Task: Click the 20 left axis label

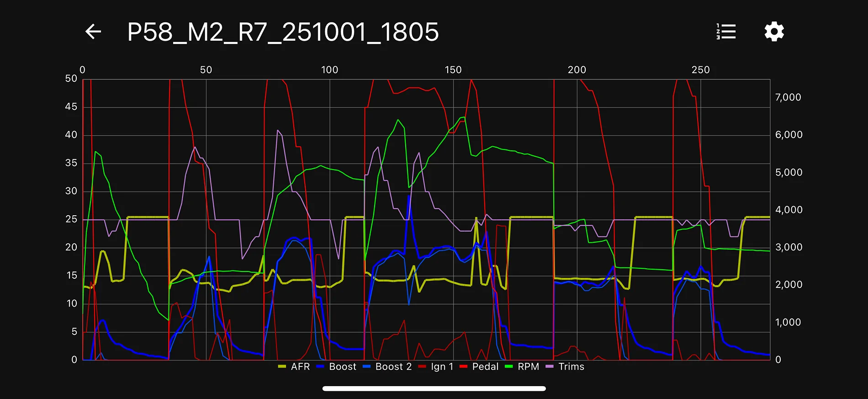Action: (x=71, y=247)
